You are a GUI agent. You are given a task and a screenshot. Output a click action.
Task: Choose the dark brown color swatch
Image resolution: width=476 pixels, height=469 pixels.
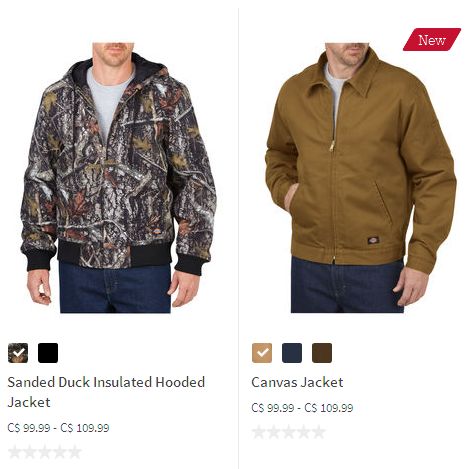coord(322,353)
